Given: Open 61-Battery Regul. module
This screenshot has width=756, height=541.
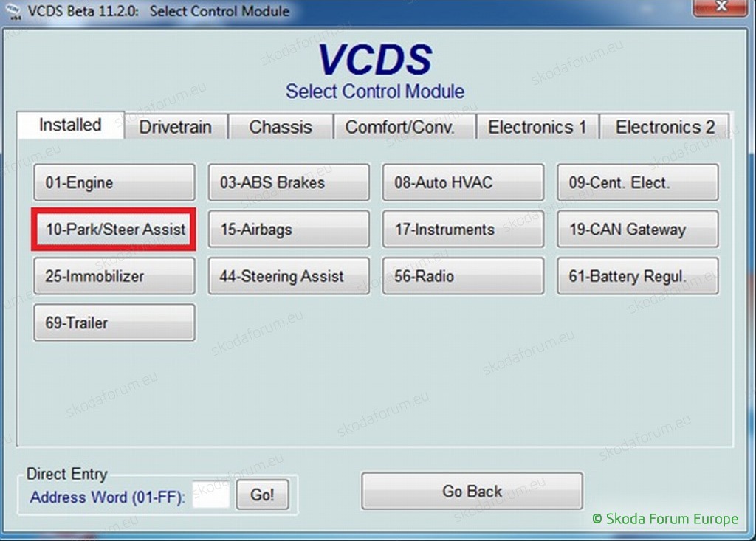Looking at the screenshot, I should [638, 276].
